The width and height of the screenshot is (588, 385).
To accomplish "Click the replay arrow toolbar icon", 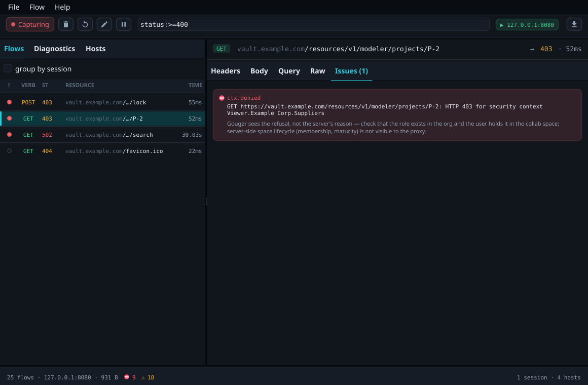I will 85,24.
